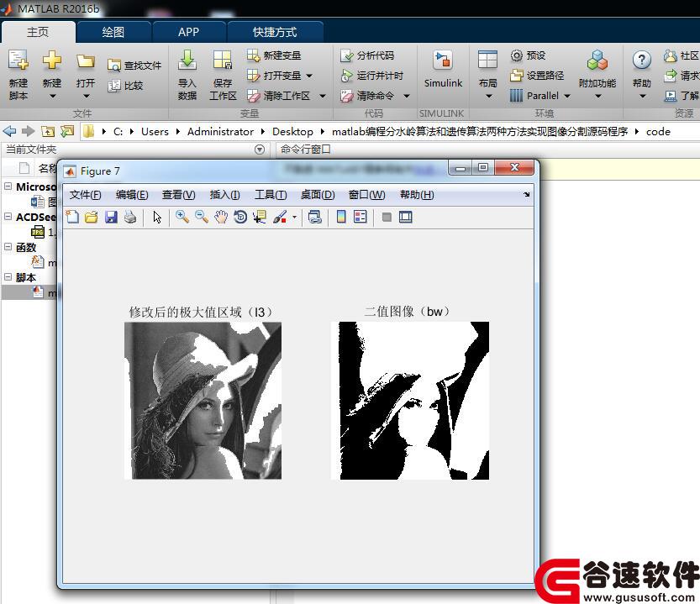
Task: Collapse the 函数 (Functions) group
Action: tap(8, 247)
